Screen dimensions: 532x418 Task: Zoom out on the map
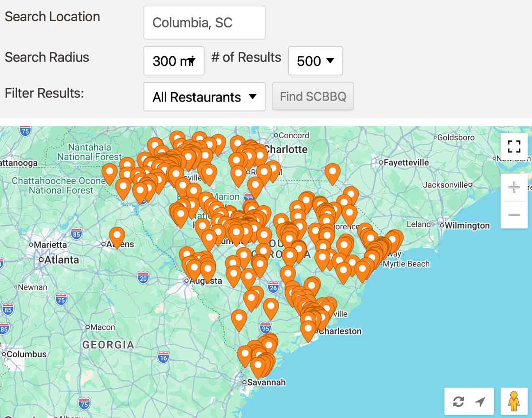pyautogui.click(x=514, y=215)
